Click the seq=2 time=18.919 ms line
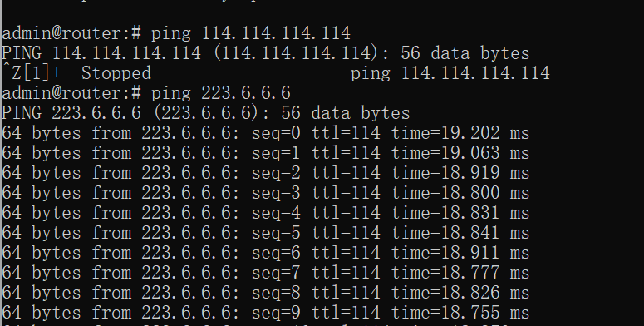 pyautogui.click(x=266, y=173)
